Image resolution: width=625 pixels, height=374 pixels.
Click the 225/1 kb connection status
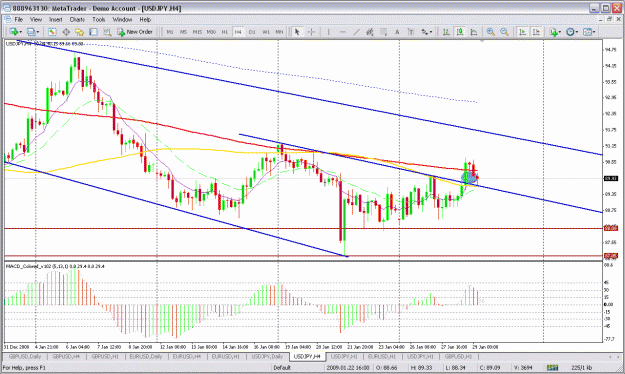coord(582,368)
